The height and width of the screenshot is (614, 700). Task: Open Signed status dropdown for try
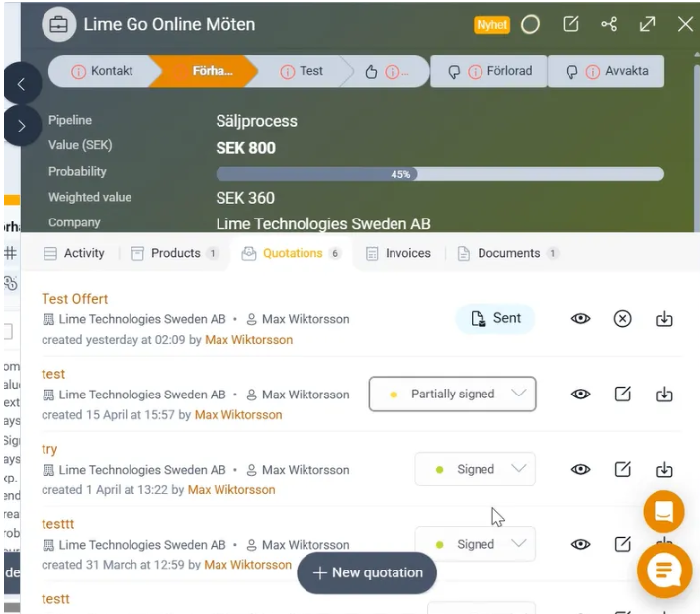tap(475, 469)
